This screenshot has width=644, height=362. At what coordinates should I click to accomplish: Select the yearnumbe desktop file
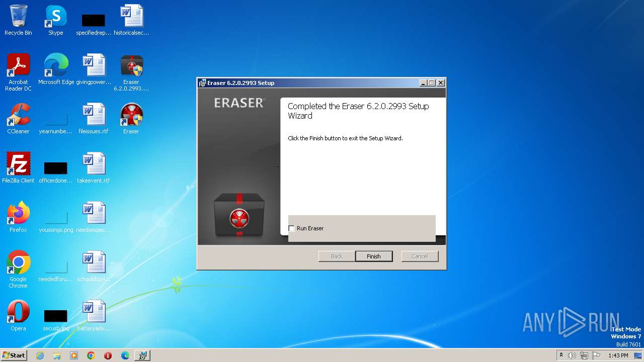pyautogui.click(x=56, y=123)
